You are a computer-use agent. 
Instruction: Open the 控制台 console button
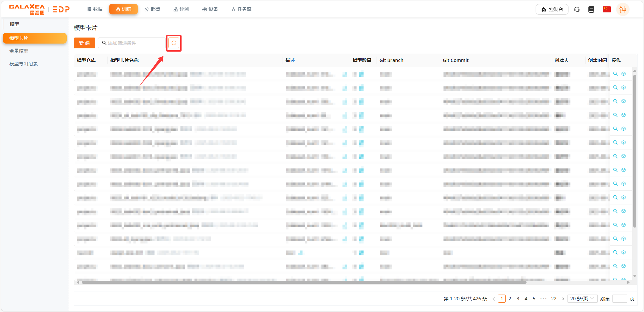coord(552,9)
